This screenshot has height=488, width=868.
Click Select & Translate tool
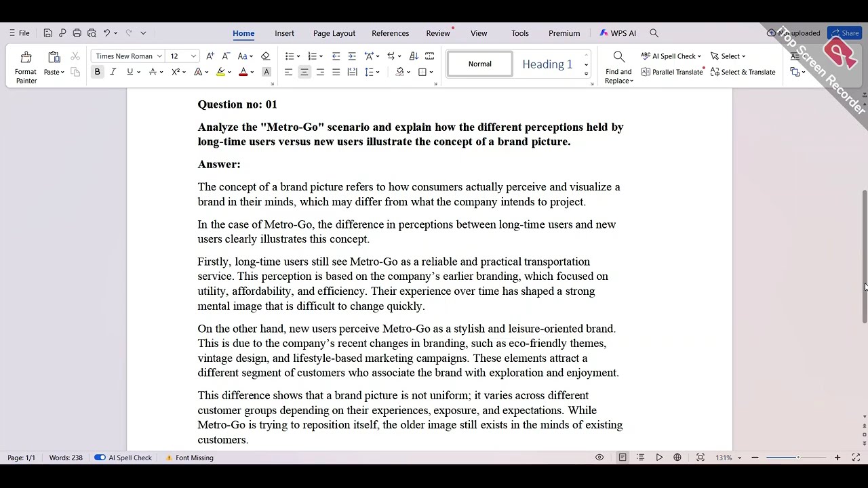tap(743, 72)
